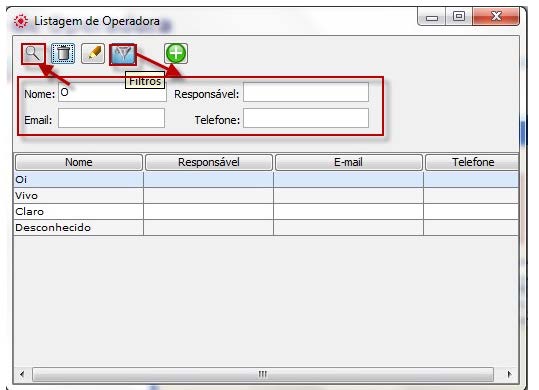The image size is (539, 390).
Task: Sort by the Responsável column header
Action: [209, 162]
